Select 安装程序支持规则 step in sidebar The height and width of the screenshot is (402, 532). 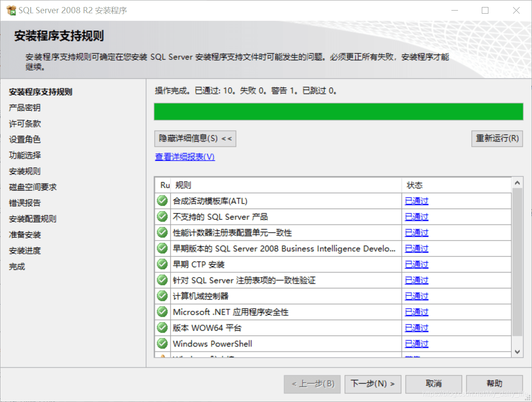pos(41,92)
